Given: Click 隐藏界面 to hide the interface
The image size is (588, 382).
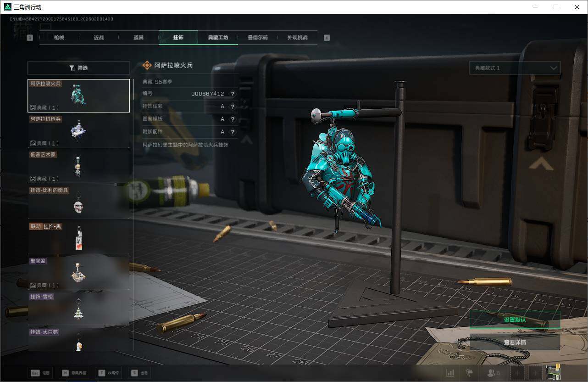Looking at the screenshot, I should coord(74,373).
